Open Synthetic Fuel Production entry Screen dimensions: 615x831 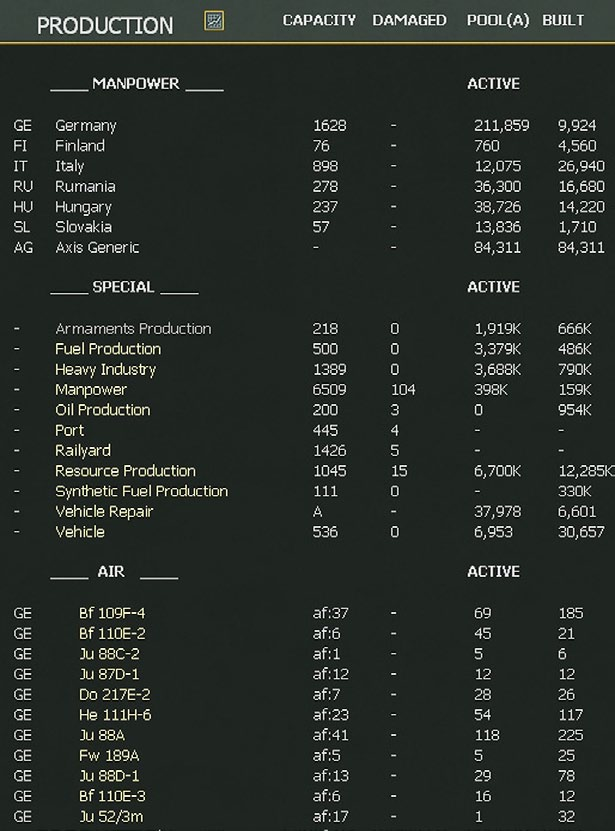(x=141, y=491)
